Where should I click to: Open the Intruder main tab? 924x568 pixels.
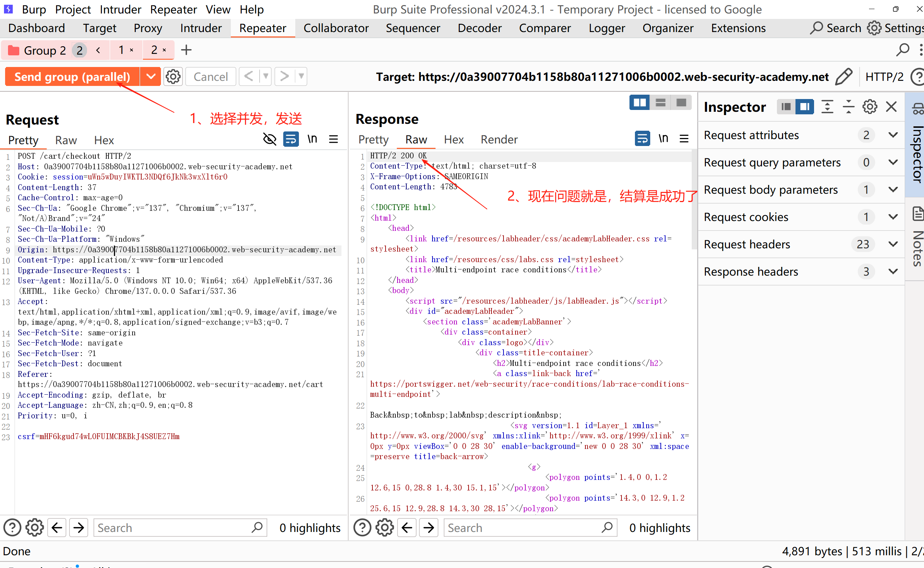click(x=201, y=28)
